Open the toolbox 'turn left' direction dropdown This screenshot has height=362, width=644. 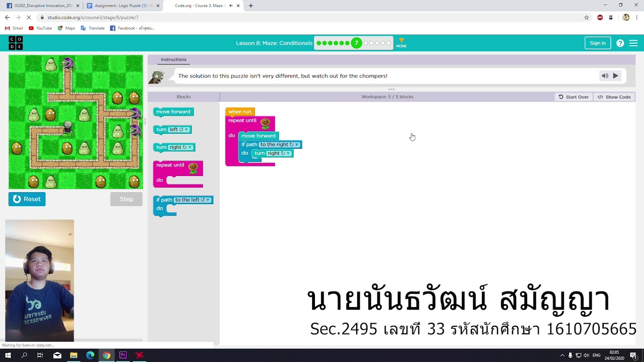(179, 129)
